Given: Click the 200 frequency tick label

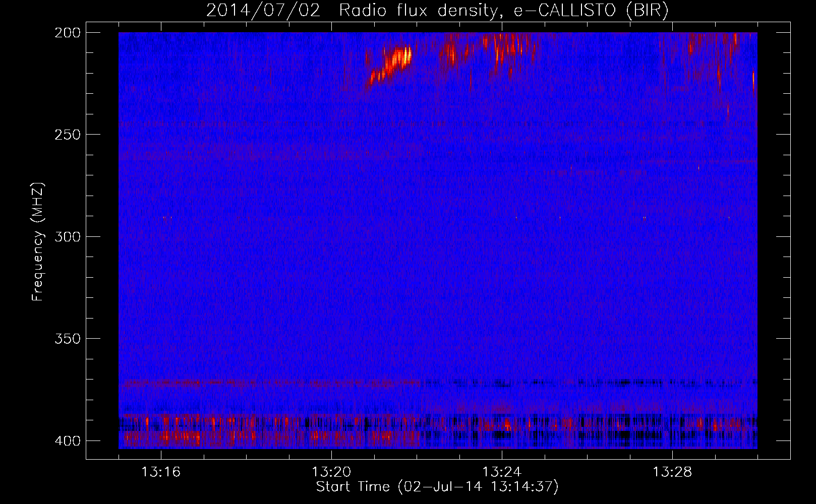Looking at the screenshot, I should [67, 32].
